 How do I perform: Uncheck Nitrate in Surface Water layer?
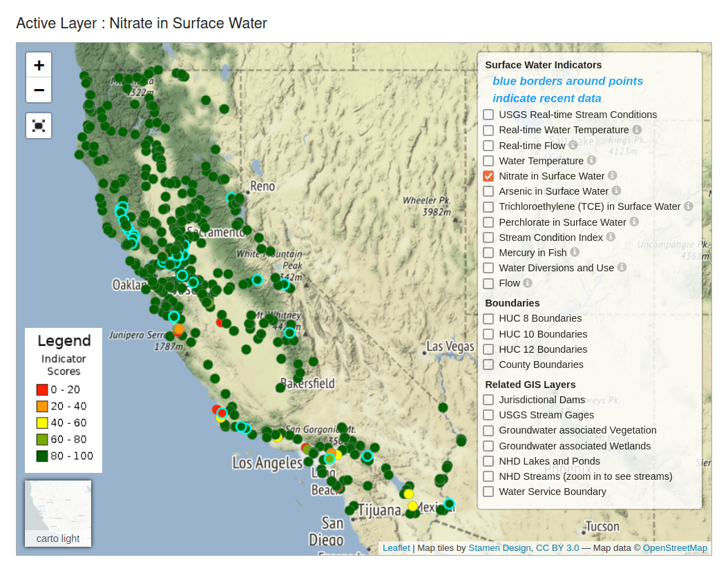click(x=488, y=176)
